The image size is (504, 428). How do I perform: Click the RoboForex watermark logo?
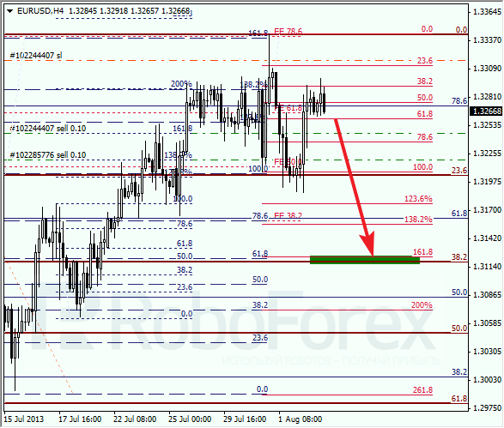tap(236, 318)
